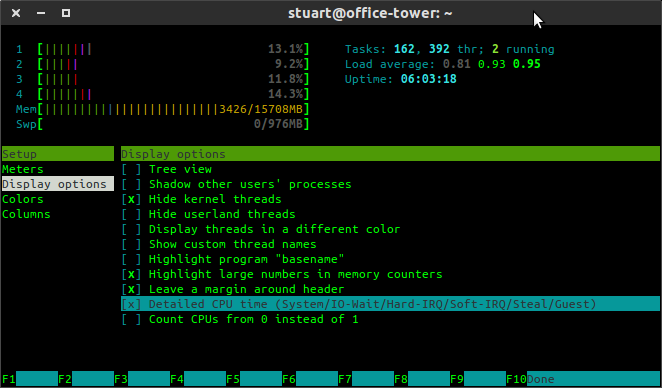
Task: Minimize the terminal window
Action: [x=41, y=13]
